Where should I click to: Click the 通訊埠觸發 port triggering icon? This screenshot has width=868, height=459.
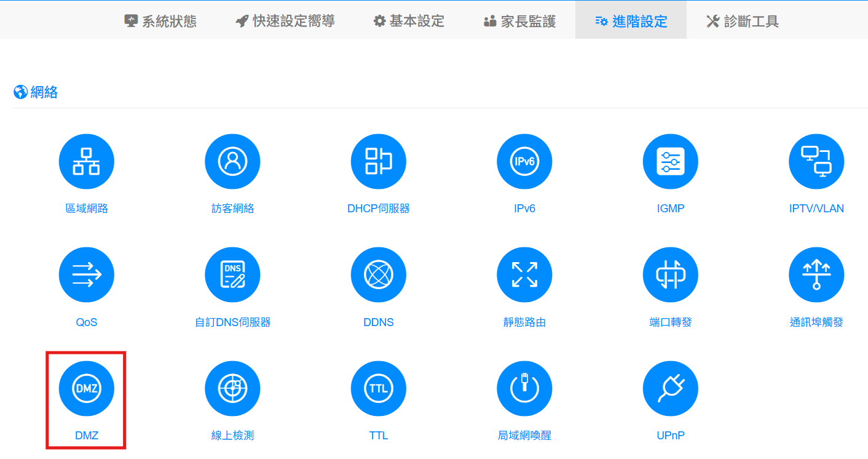click(816, 274)
